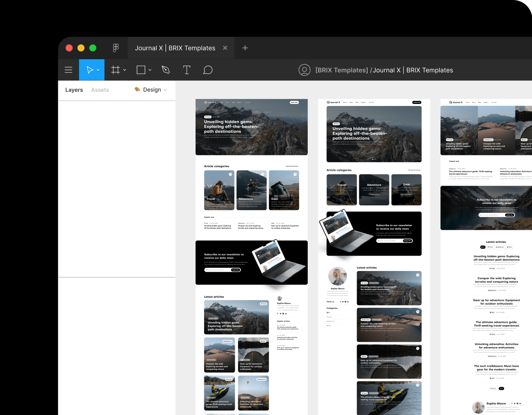Open the Figma home icon

(x=116, y=48)
